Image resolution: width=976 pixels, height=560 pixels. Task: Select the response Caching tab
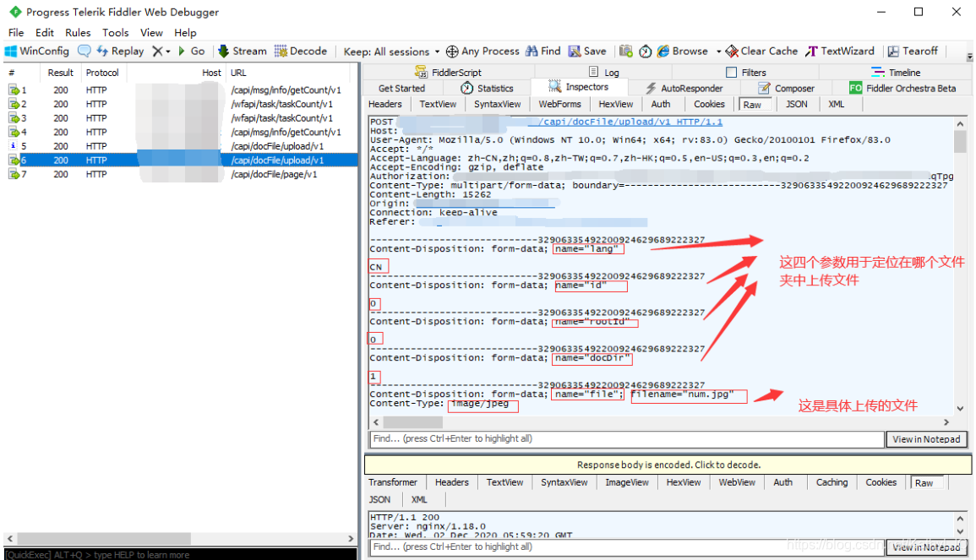click(832, 482)
